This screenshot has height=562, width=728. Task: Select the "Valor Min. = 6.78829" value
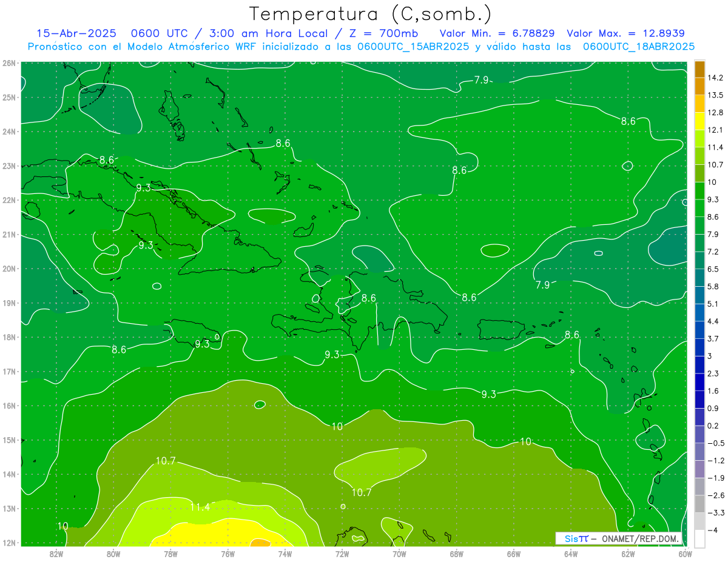(498, 33)
